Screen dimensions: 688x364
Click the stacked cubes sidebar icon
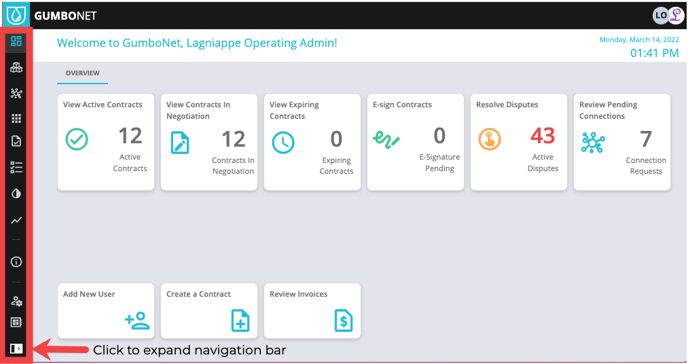16,67
